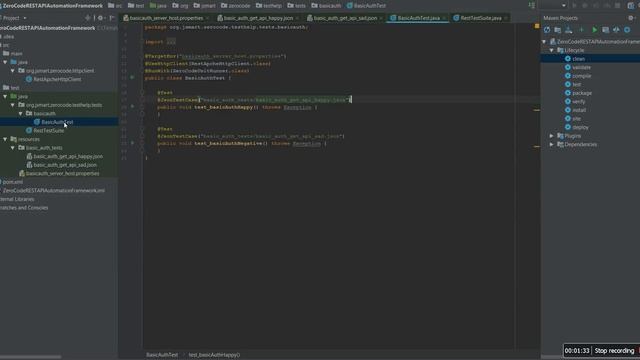Screen dimensions: 640x360
Task: Open Maven Projects panel settings gear
Action: coord(631,18)
